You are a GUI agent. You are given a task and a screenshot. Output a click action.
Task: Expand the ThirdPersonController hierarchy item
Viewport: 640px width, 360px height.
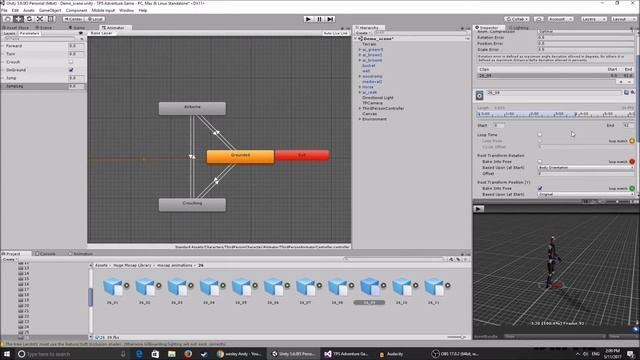pyautogui.click(x=360, y=109)
